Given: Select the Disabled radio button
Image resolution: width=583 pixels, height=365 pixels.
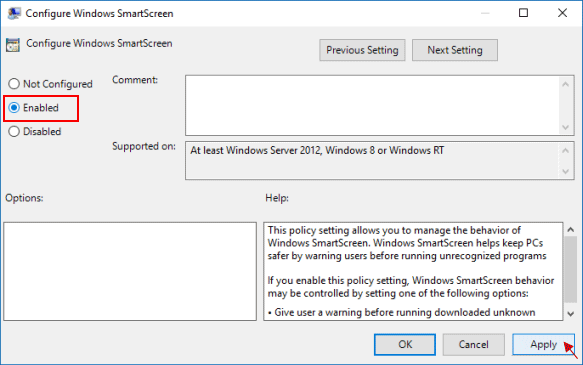Looking at the screenshot, I should (x=14, y=132).
